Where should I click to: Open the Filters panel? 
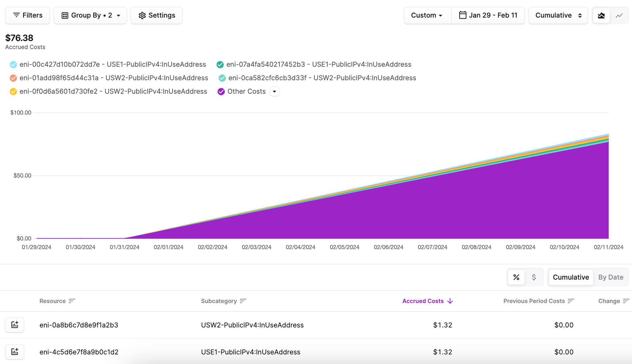[27, 15]
